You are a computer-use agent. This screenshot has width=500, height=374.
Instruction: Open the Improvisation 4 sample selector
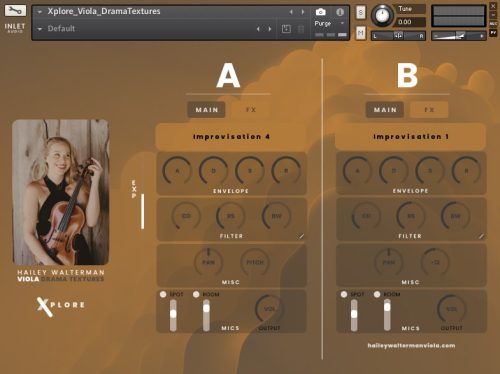click(231, 137)
